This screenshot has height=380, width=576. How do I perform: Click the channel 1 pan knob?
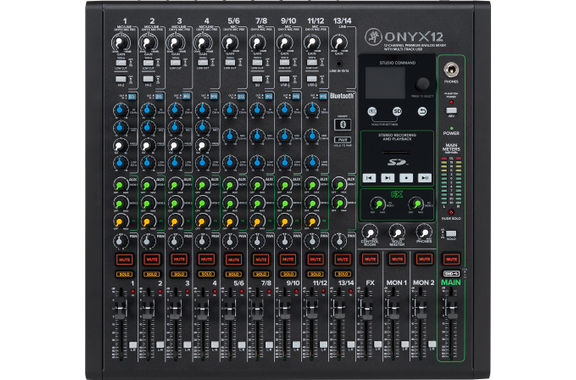click(x=120, y=241)
